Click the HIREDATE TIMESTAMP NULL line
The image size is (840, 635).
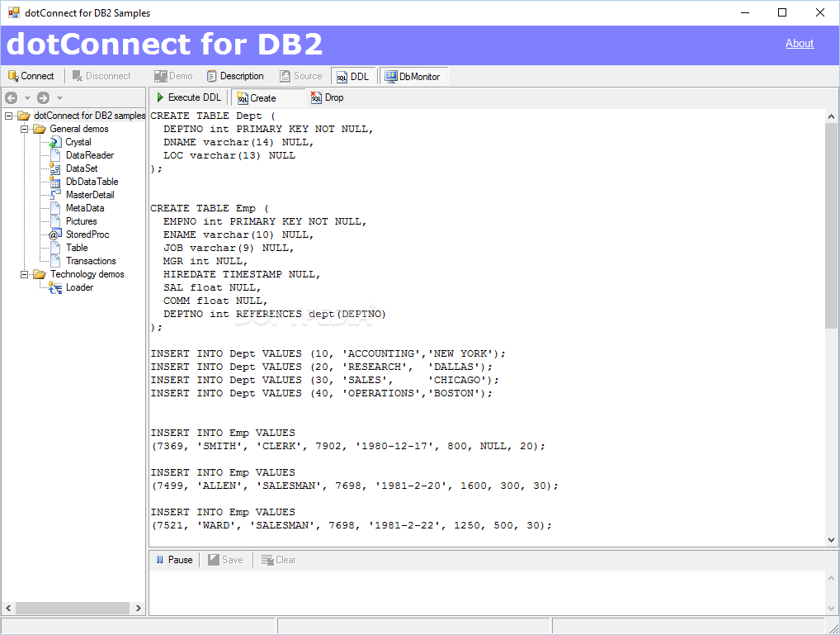pyautogui.click(x=242, y=275)
